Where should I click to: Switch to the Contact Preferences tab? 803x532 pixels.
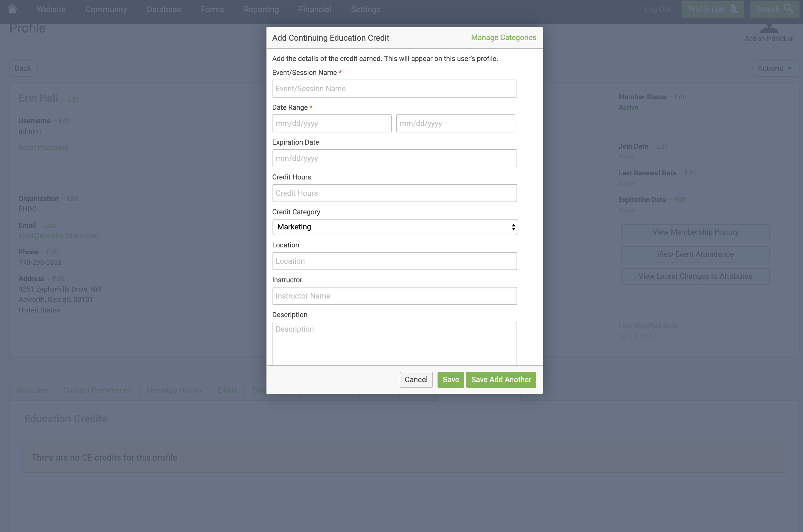pos(97,390)
